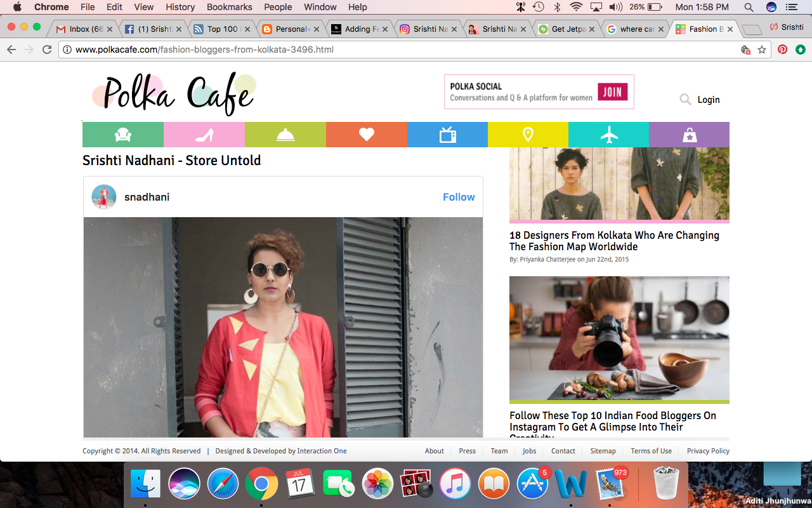The height and width of the screenshot is (508, 812).
Task: Open the Privacy Policy footer link
Action: click(708, 451)
